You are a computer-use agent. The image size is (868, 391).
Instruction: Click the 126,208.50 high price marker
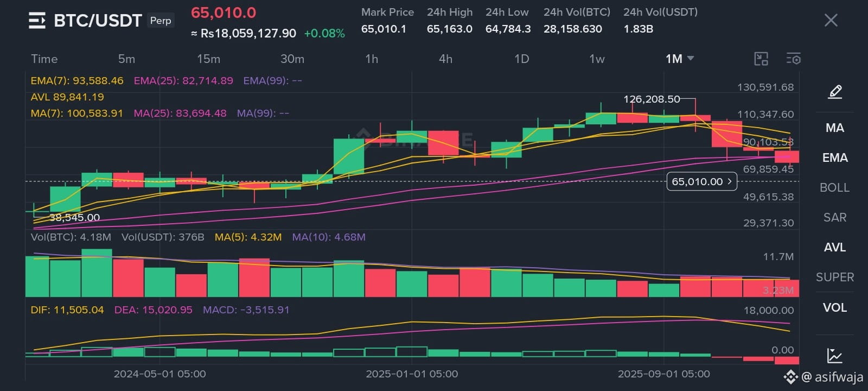click(652, 99)
